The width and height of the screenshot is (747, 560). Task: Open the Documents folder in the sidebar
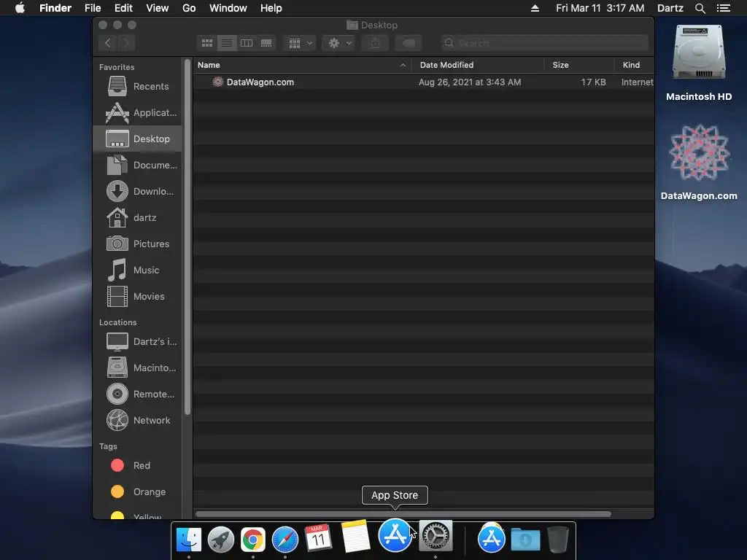point(138,166)
